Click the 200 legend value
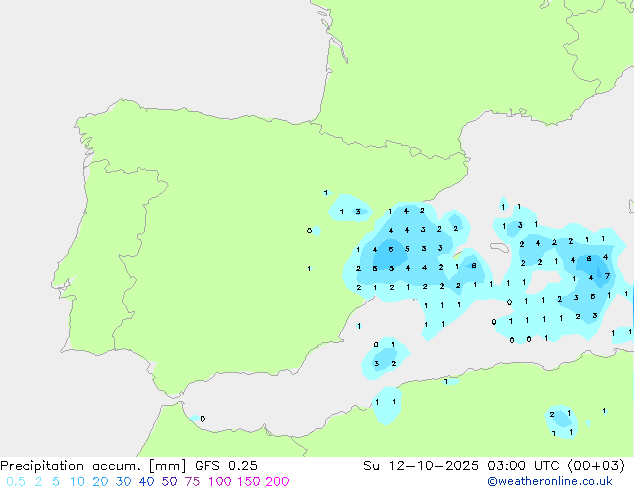 pyautogui.click(x=277, y=482)
